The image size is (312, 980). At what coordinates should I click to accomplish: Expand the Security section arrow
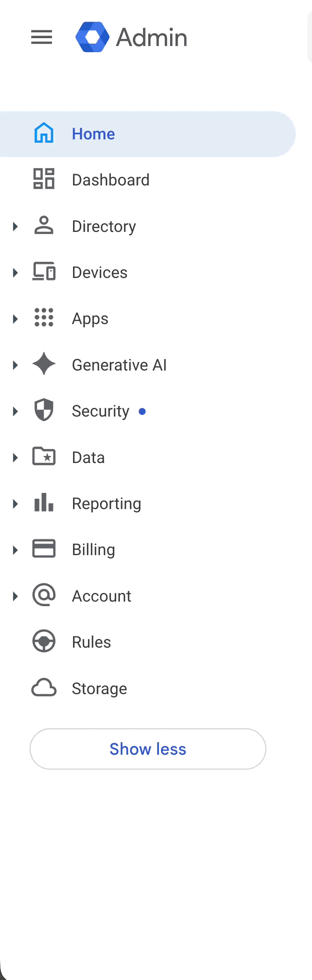pyautogui.click(x=15, y=412)
